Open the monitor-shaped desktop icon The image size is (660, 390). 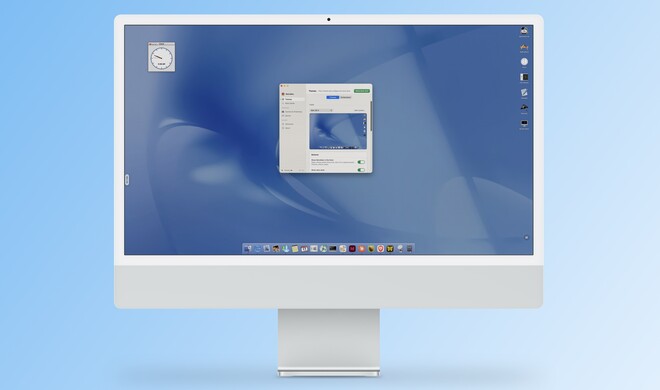[x=524, y=123]
